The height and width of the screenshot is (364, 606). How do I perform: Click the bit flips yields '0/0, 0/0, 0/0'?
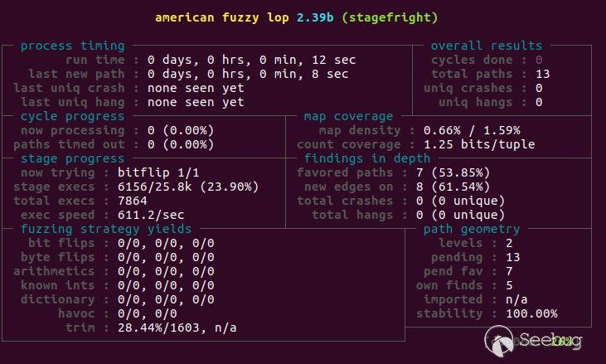(x=166, y=243)
